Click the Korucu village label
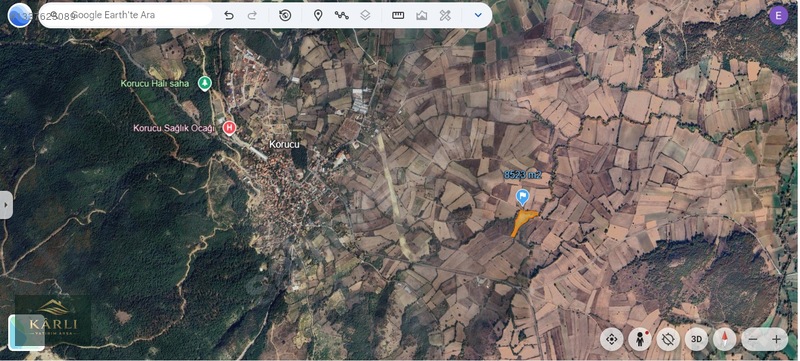 (x=284, y=144)
